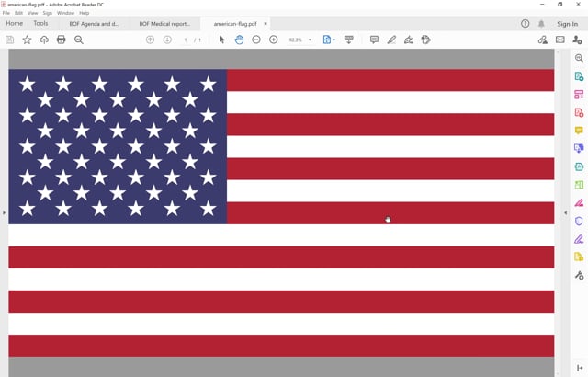Click the american flag page image

tap(281, 212)
